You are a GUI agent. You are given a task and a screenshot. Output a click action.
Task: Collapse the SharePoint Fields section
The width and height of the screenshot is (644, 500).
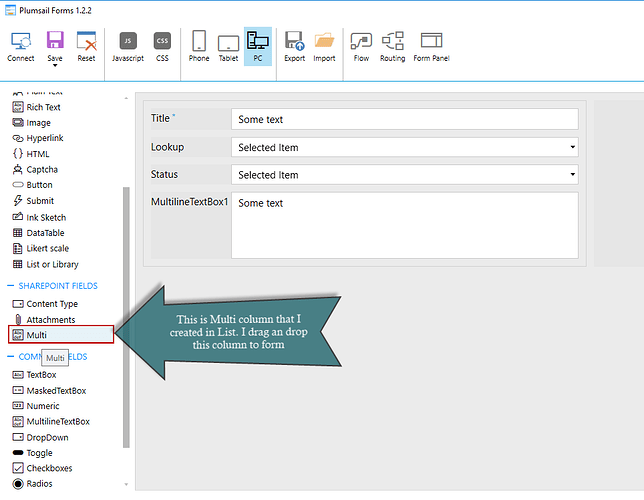point(11,286)
